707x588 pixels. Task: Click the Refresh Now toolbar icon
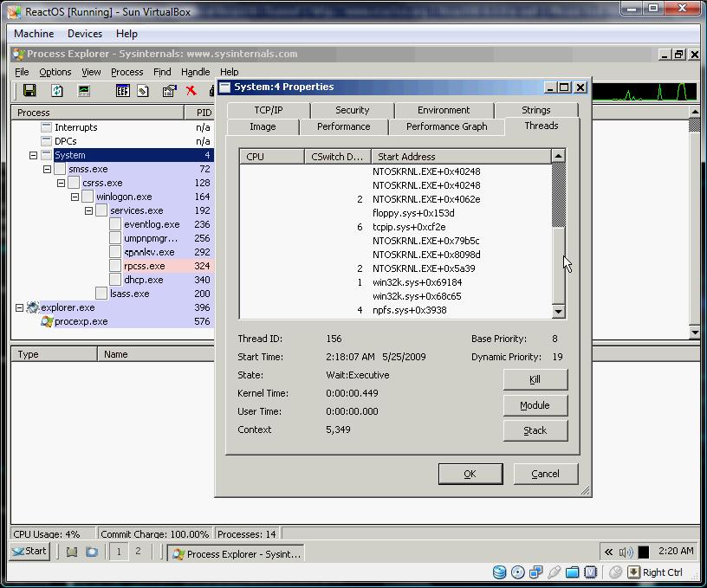coord(57,91)
